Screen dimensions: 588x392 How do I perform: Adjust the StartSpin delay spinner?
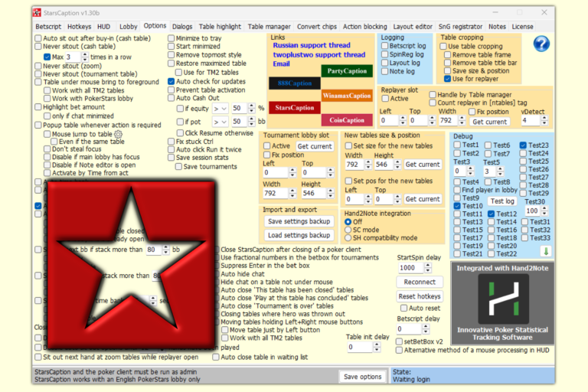tap(428, 268)
